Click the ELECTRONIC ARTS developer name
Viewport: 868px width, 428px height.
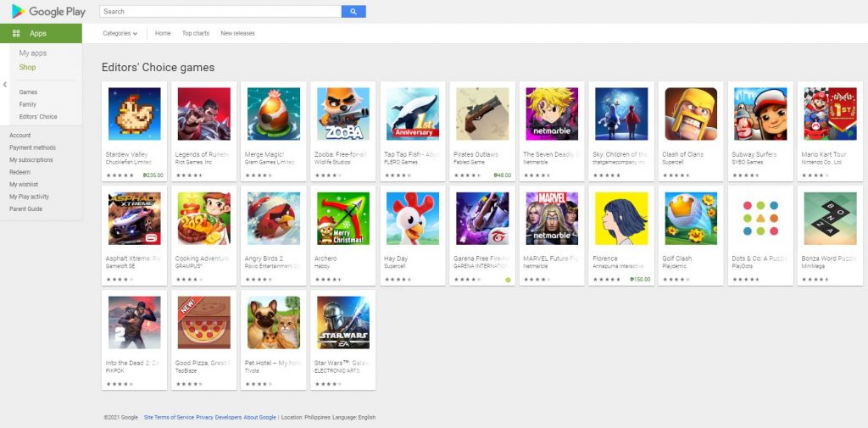pyautogui.click(x=337, y=370)
